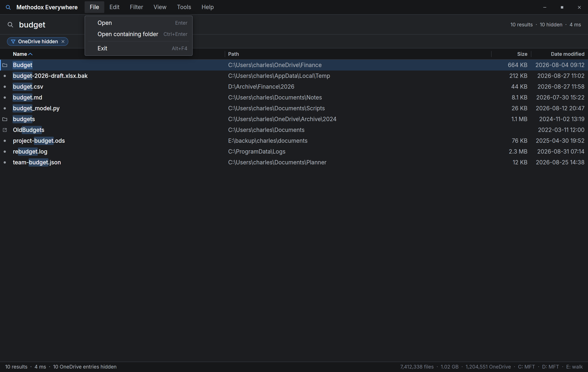Select the project-budget.ods file name
Image resolution: width=588 pixels, height=372 pixels.
[x=39, y=141]
